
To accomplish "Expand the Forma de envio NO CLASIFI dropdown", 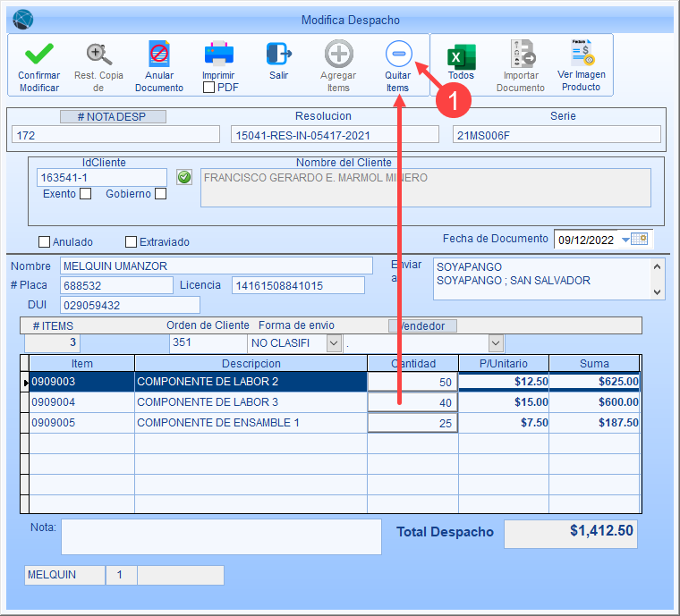I will point(334,343).
